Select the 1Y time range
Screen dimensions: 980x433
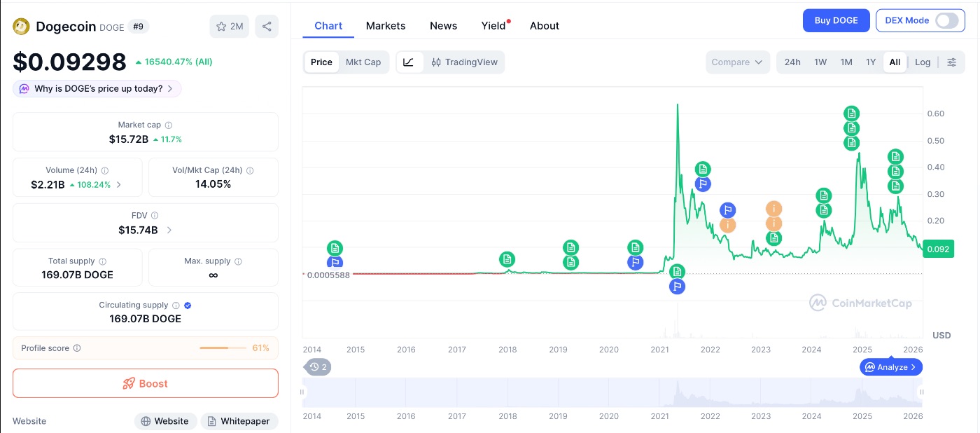point(871,62)
